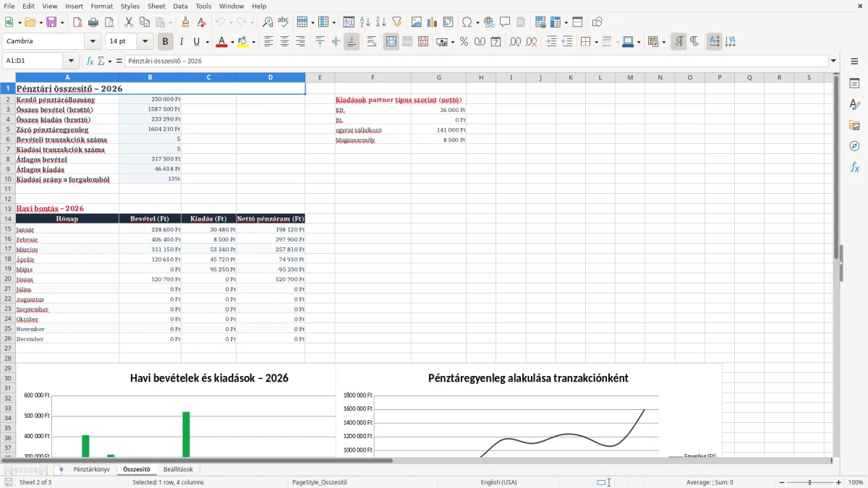This screenshot has width=868, height=488.
Task: Open the Format menu
Action: coord(101,6)
